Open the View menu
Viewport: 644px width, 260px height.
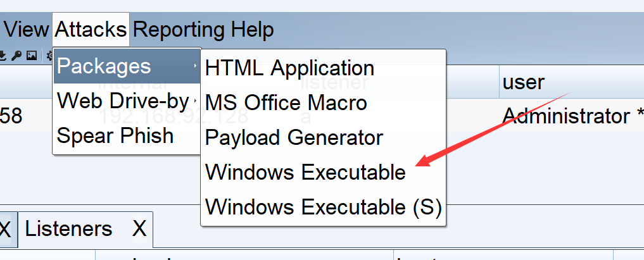click(x=26, y=29)
